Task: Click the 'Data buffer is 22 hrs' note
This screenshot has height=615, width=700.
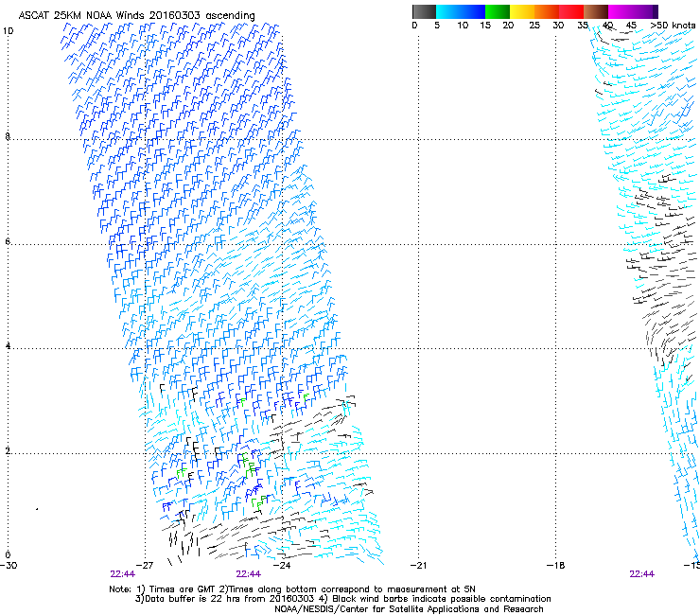Action: coord(342,599)
